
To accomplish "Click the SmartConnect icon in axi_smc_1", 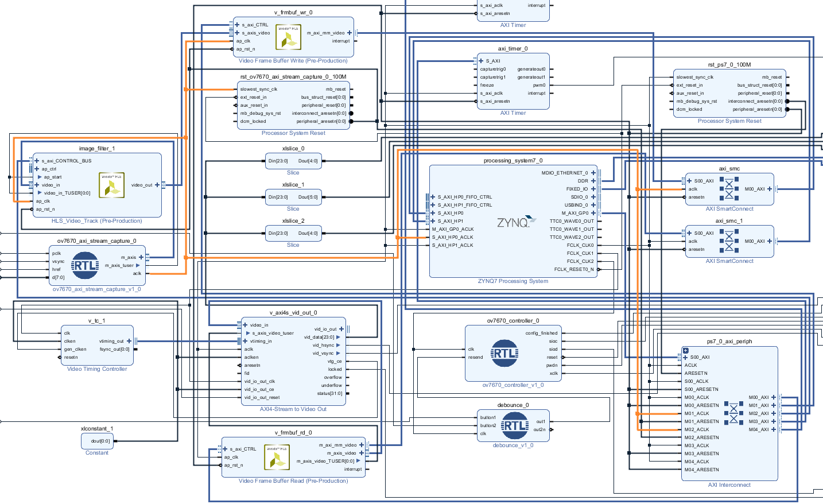I will click(729, 241).
